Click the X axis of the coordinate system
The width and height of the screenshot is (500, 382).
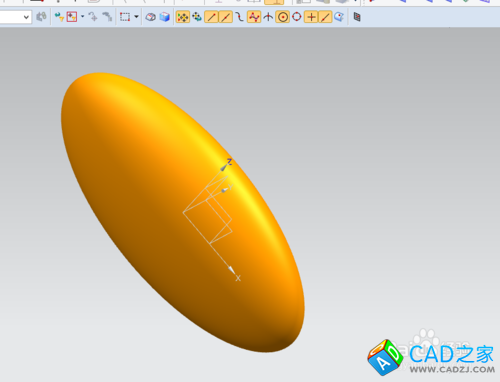click(x=223, y=260)
